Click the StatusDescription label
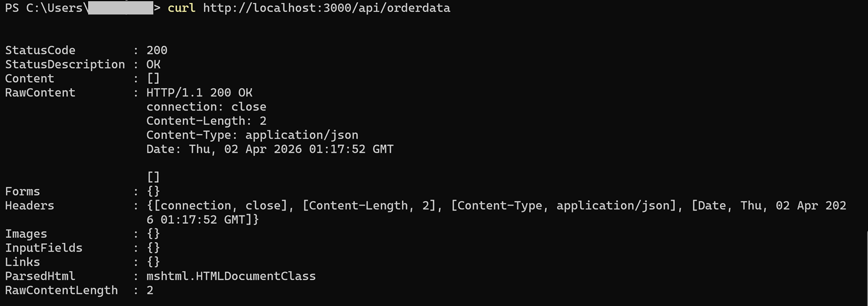This screenshot has height=306, width=868. tap(65, 65)
